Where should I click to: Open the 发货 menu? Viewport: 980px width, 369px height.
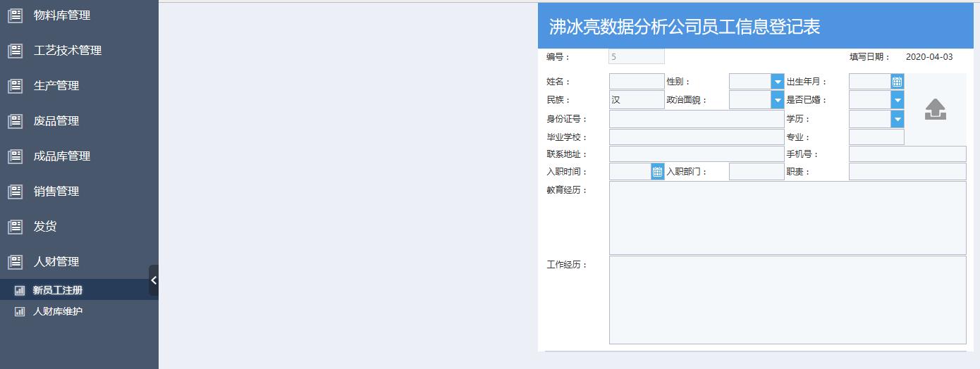coord(79,227)
